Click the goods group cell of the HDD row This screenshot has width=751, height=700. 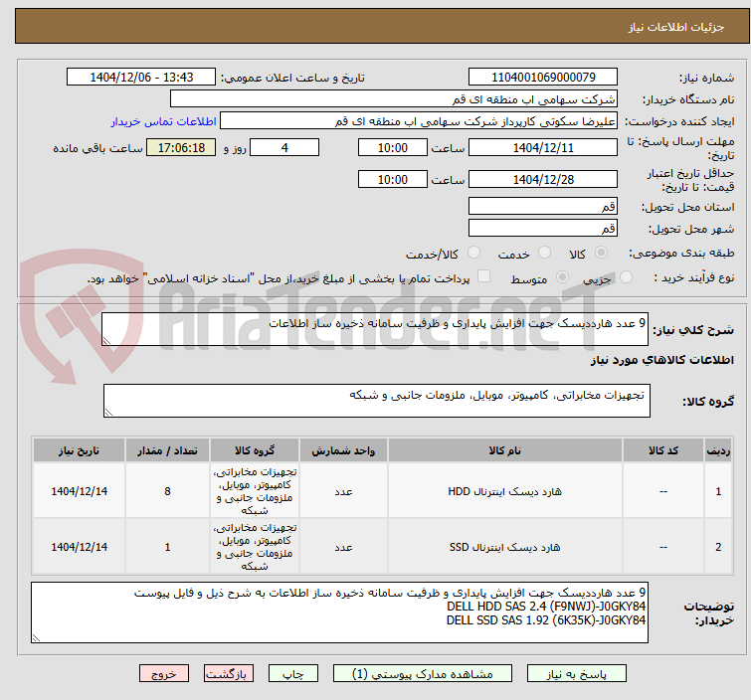255,491
